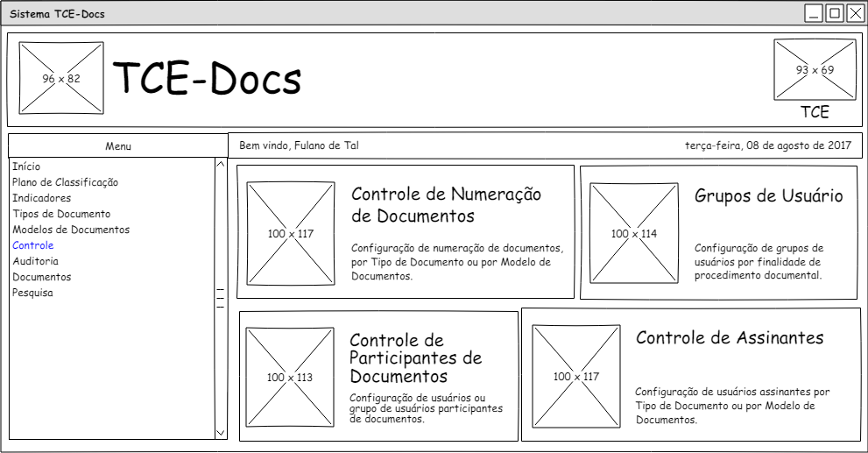
Task: Select Plano de Classificação in menu
Action: [65, 182]
